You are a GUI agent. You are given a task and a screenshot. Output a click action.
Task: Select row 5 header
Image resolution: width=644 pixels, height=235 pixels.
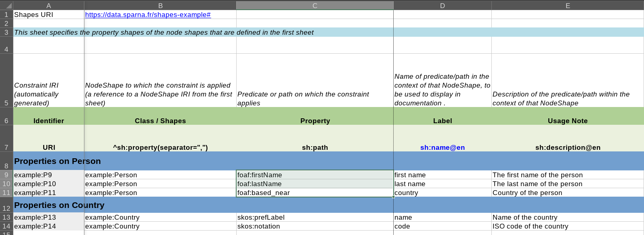point(6,80)
